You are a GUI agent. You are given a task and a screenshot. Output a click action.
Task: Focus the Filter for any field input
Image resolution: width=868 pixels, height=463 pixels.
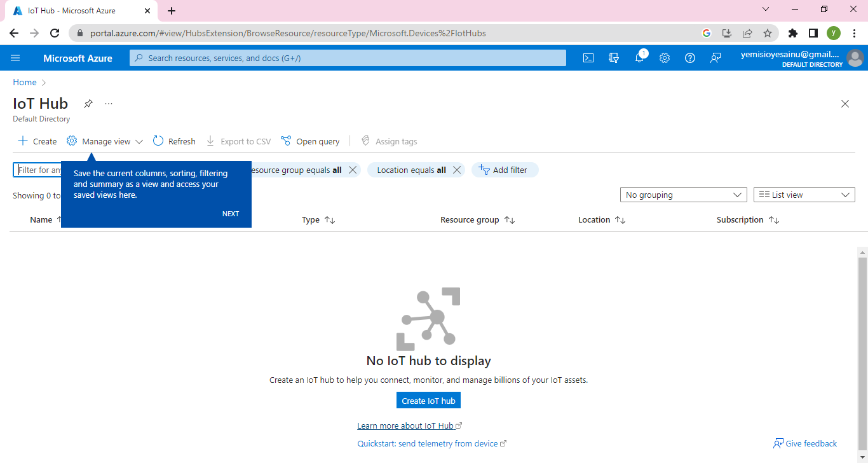tap(37, 170)
